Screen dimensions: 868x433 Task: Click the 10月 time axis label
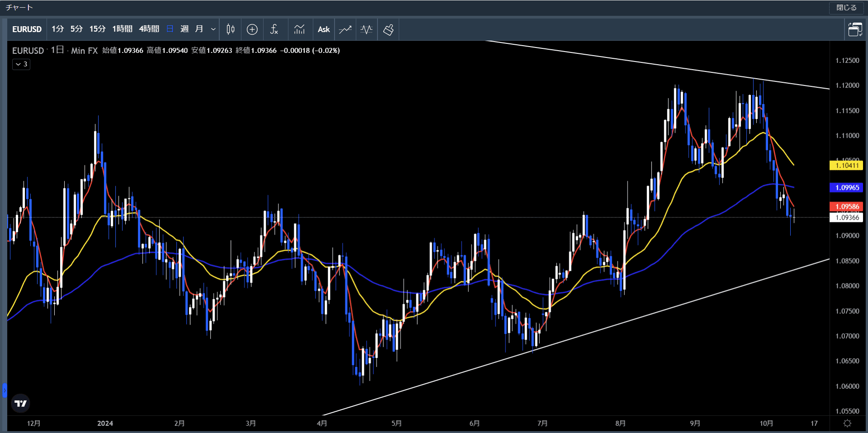click(766, 424)
